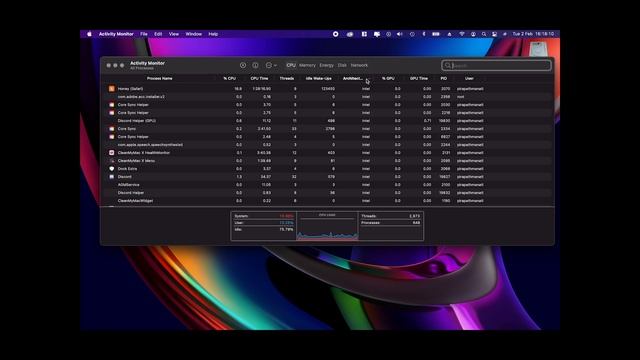Click the Honey process orange icon
This screenshot has width=640, height=360.
point(111,89)
